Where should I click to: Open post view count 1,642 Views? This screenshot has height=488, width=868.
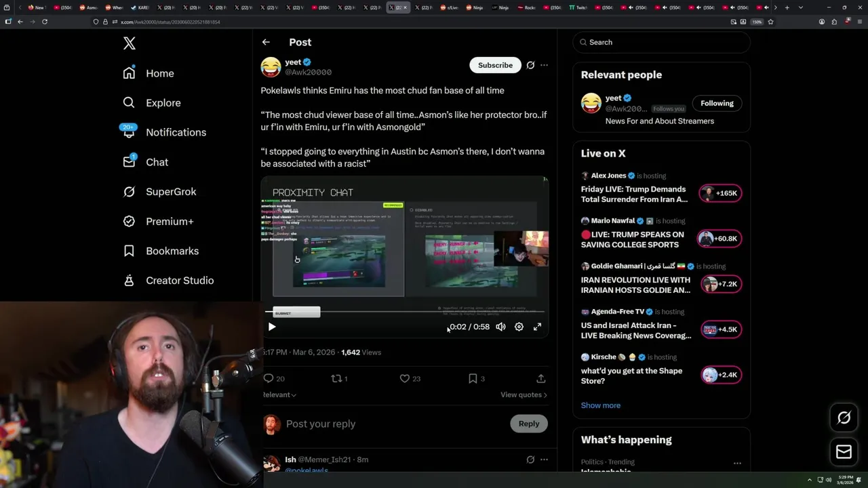tap(361, 352)
